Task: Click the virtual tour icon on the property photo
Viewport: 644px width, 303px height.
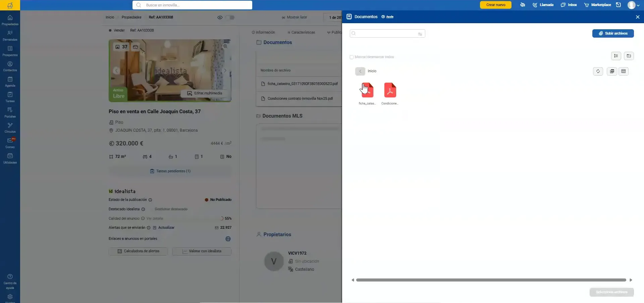Action: 136,47
